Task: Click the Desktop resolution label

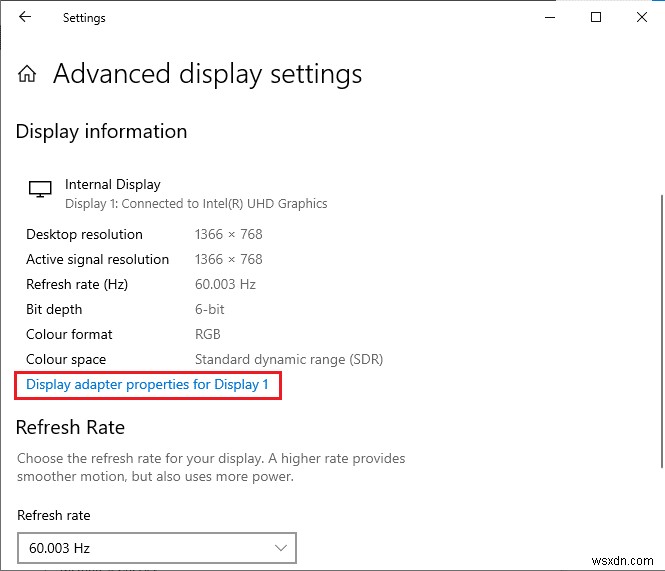Action: (x=84, y=234)
